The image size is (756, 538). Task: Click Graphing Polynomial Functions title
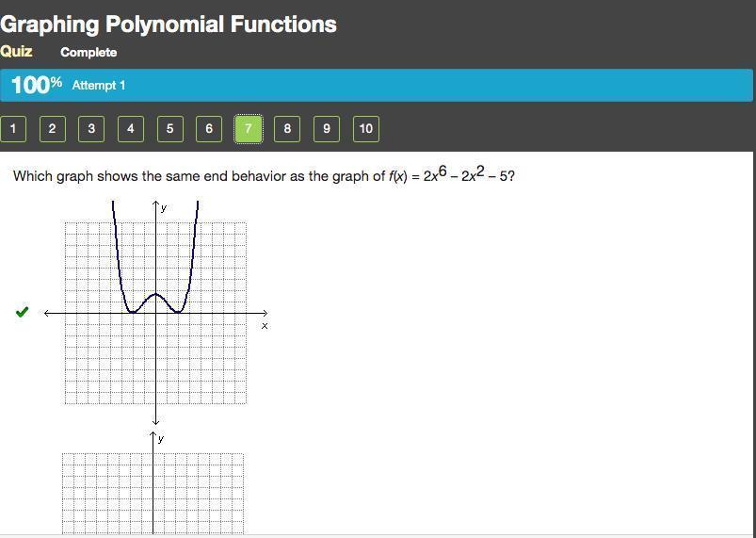pos(169,24)
